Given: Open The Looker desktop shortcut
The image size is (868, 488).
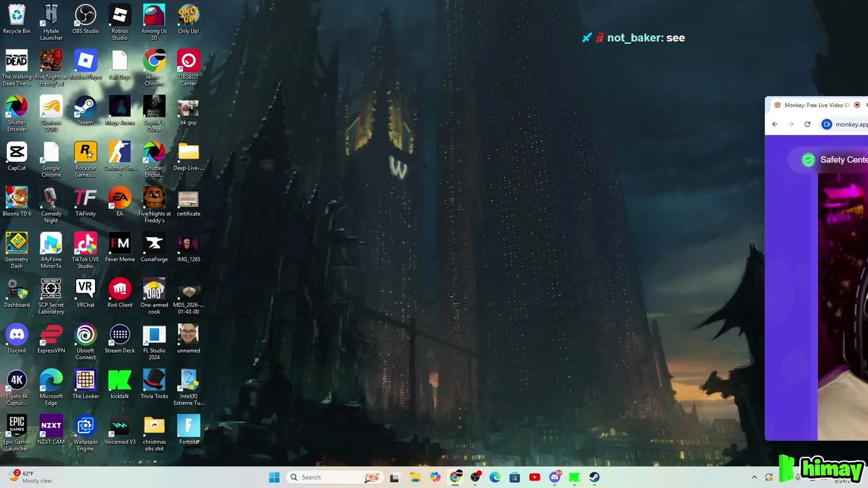Looking at the screenshot, I should 85,384.
